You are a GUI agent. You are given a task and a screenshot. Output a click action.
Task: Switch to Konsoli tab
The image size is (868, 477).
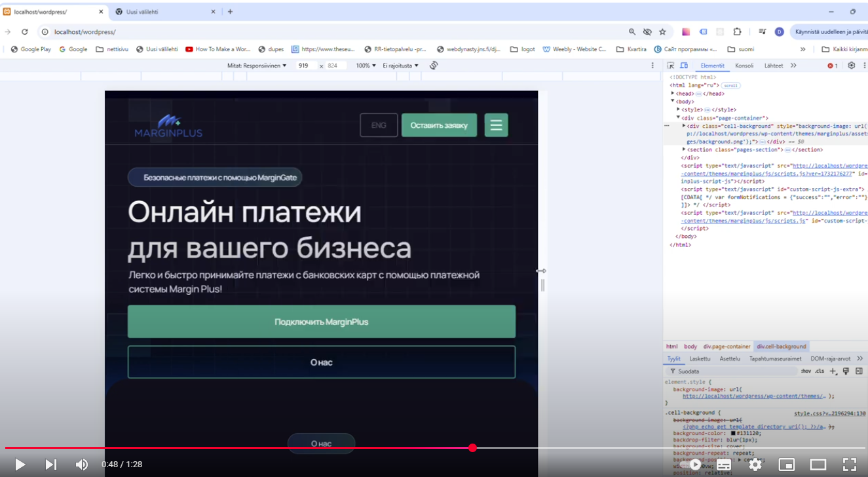(744, 66)
